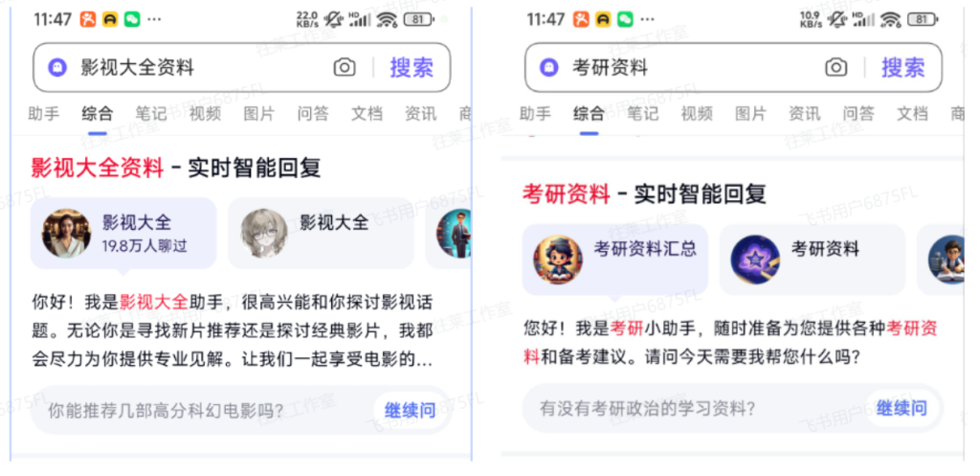Viewport: 980px width, 476px height.
Task: Tap WeChat notification icon in left status bar
Action: (x=132, y=19)
